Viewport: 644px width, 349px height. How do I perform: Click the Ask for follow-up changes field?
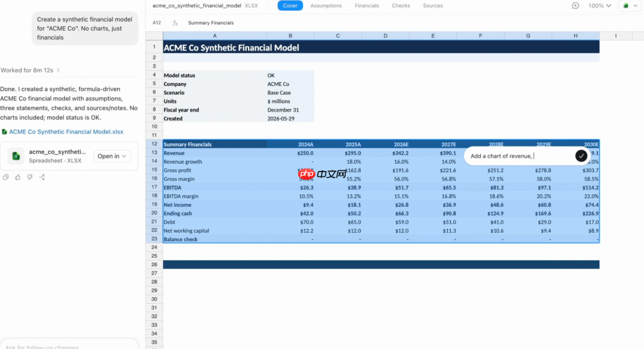[x=69, y=345]
